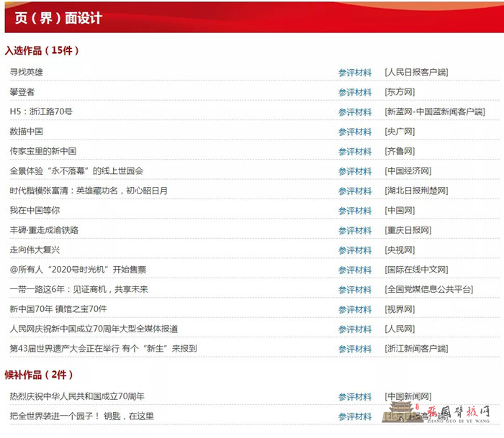Click the 页（界）面设计 banner title
This screenshot has height=438, width=504.
58,18
